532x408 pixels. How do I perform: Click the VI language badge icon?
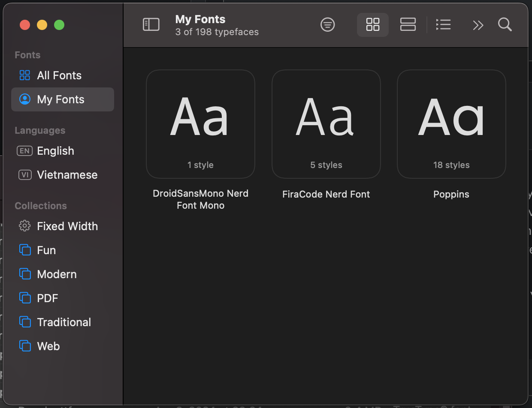coord(25,175)
